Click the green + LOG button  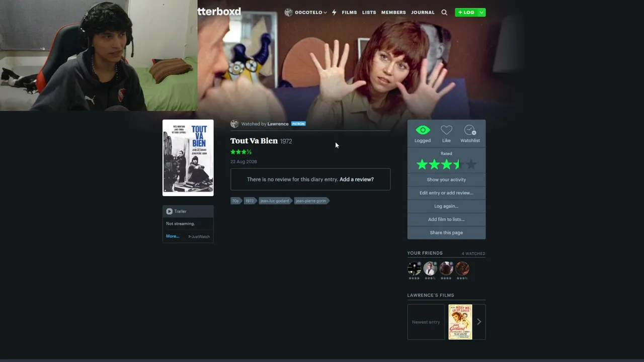(466, 12)
